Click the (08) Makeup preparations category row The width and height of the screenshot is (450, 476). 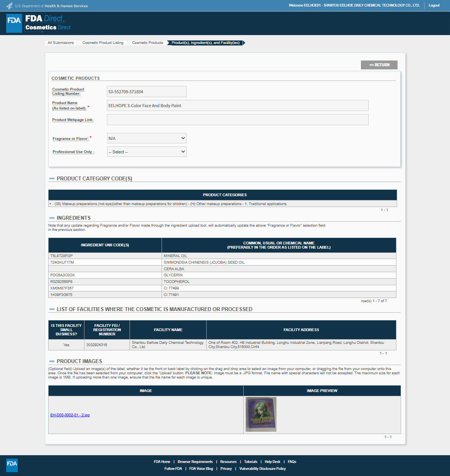[x=222, y=204]
